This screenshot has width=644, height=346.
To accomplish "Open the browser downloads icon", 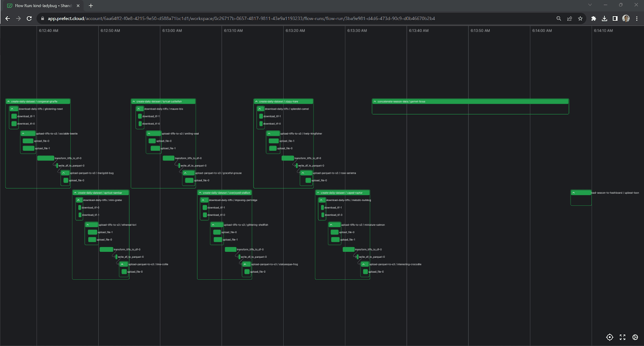I will [x=604, y=19].
